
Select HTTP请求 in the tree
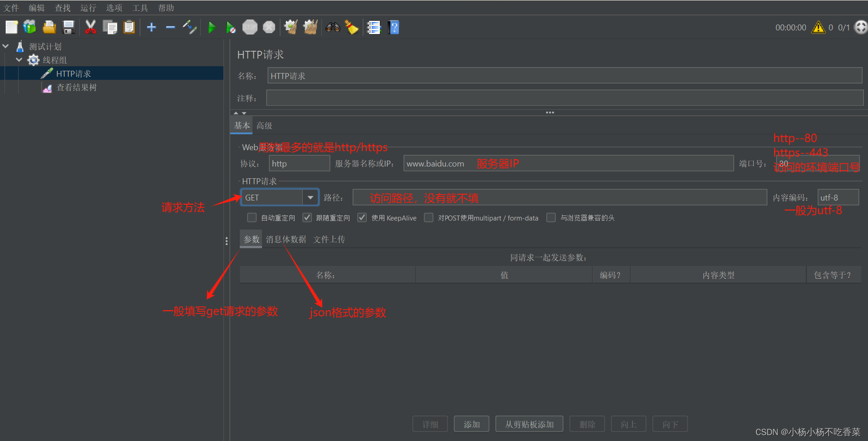[73, 73]
